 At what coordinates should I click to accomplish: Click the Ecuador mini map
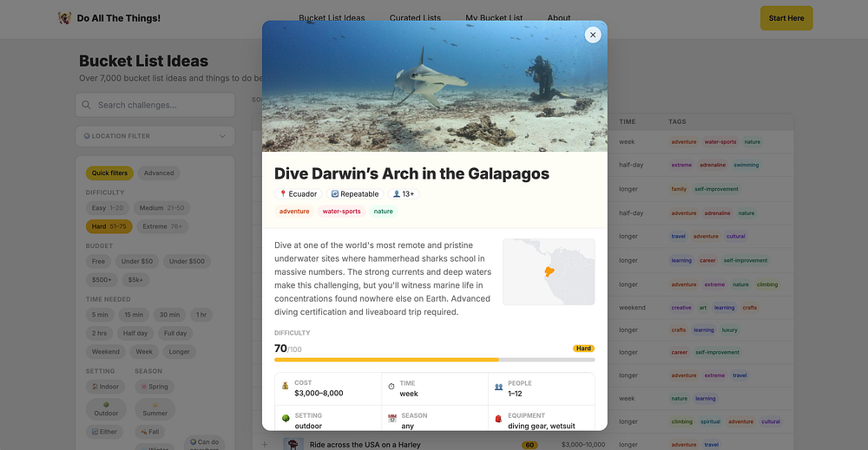click(x=549, y=272)
